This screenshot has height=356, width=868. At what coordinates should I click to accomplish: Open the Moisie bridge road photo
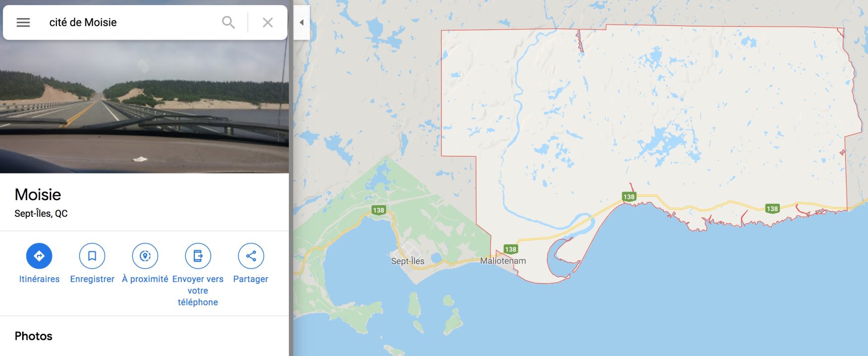click(x=144, y=107)
